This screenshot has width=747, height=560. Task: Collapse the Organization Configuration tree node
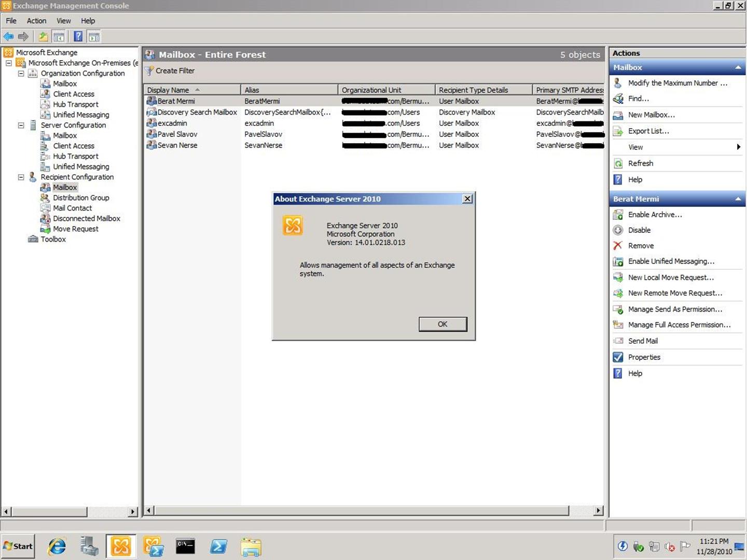click(x=21, y=73)
